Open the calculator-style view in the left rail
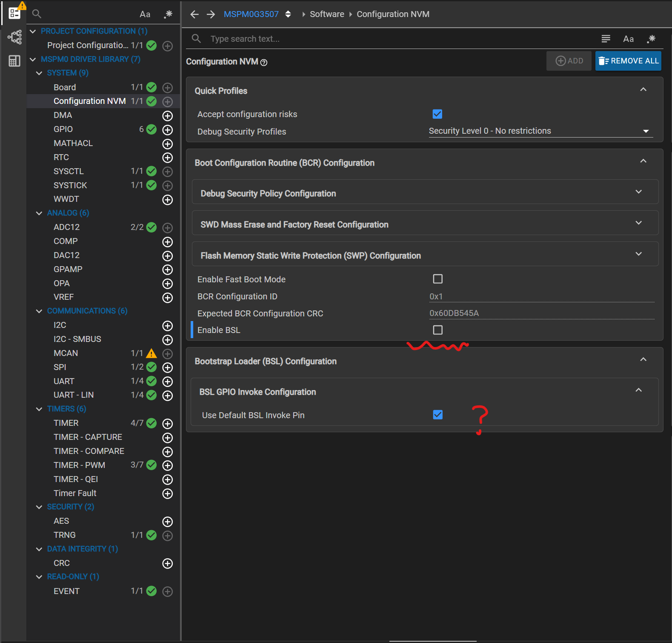672x643 pixels. point(14,61)
